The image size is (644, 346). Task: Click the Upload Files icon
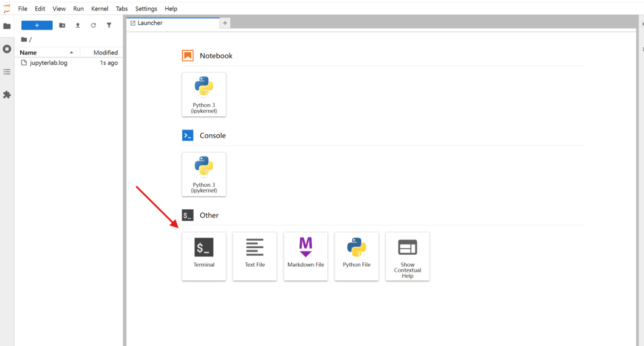tap(78, 25)
